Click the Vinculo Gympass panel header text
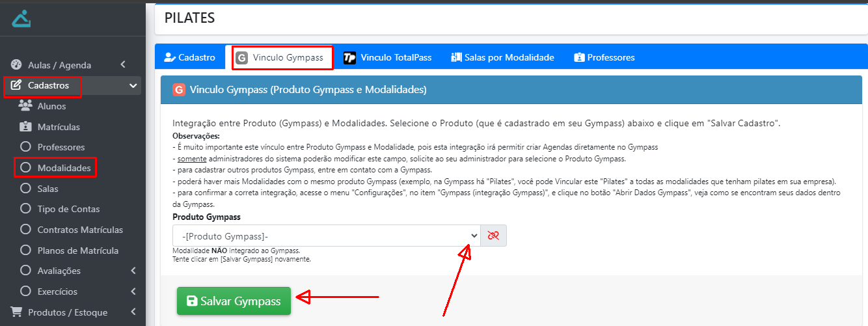Viewport: 868px width, 326px height. click(308, 90)
